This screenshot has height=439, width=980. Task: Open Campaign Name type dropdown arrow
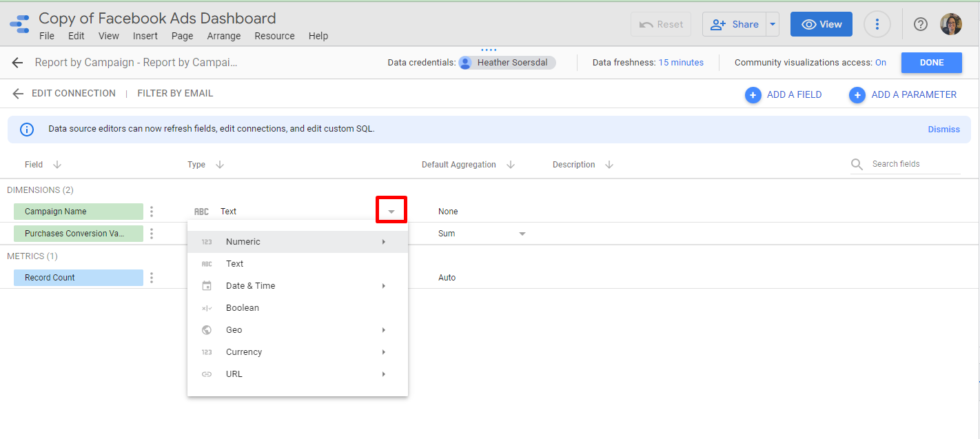pyautogui.click(x=391, y=211)
